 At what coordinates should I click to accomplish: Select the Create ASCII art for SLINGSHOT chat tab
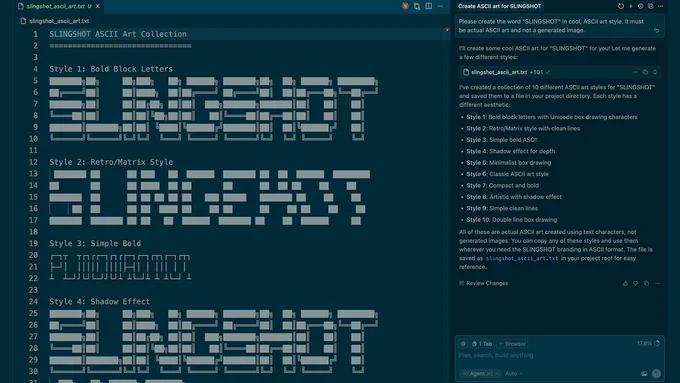pos(500,6)
